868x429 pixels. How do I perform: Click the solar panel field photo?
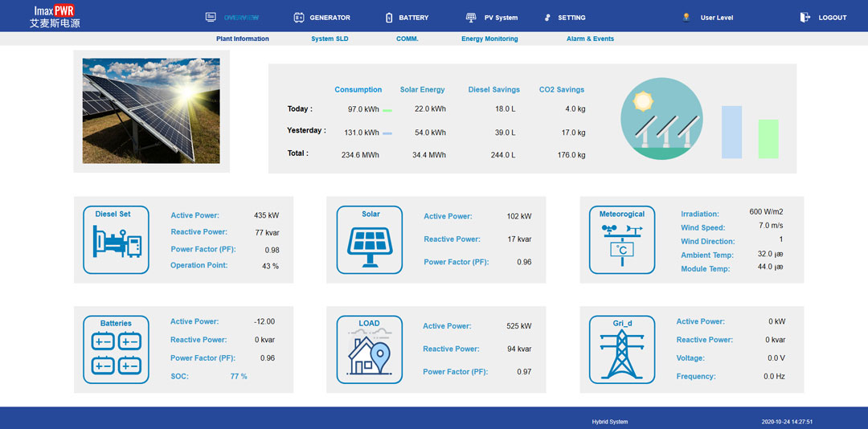151,111
